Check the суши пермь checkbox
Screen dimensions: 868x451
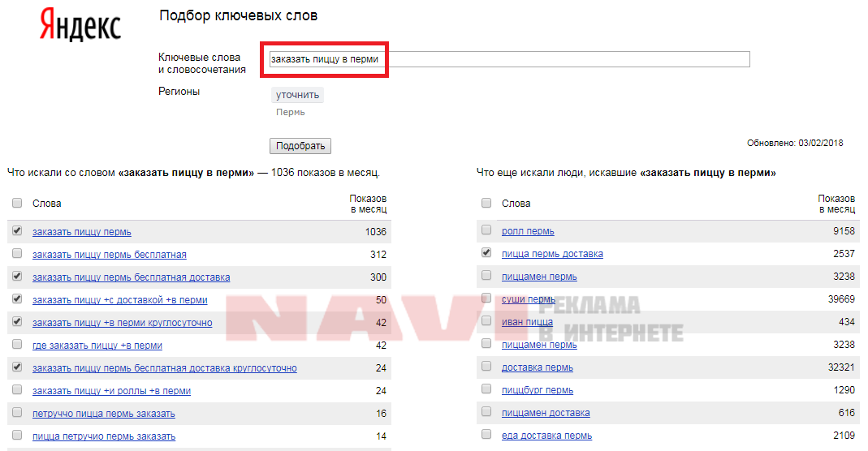(x=486, y=298)
